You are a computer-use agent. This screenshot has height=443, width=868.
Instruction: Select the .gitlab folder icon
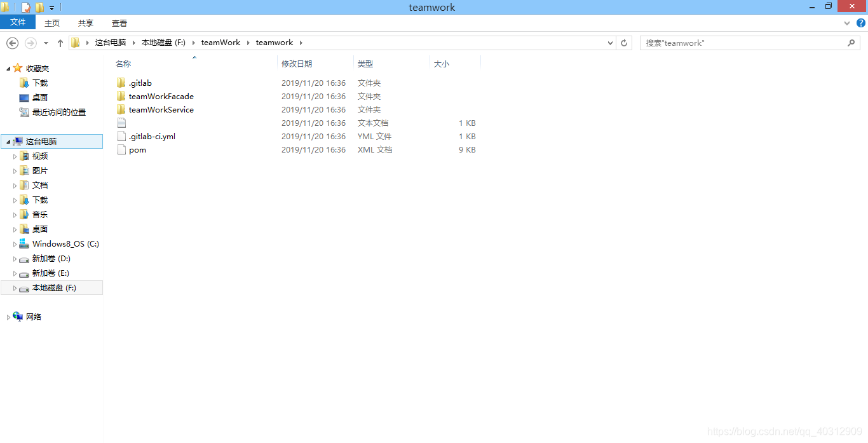click(121, 83)
